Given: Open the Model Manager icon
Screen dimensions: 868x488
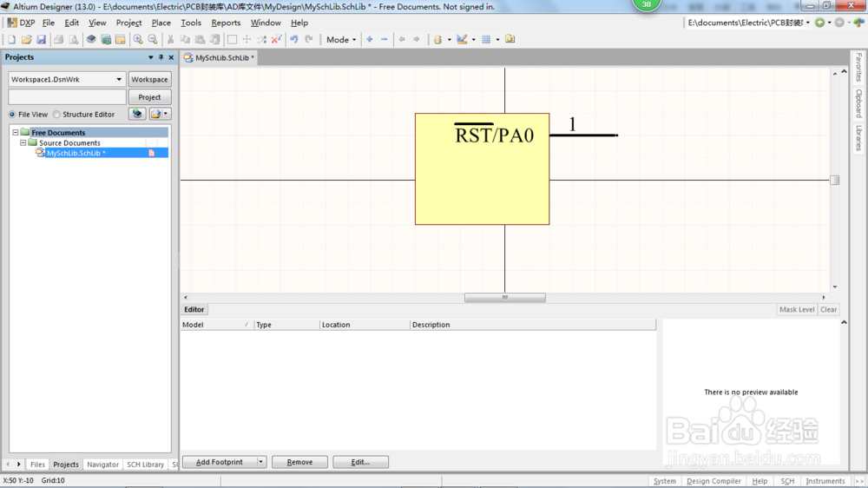Looking at the screenshot, I should coord(510,39).
